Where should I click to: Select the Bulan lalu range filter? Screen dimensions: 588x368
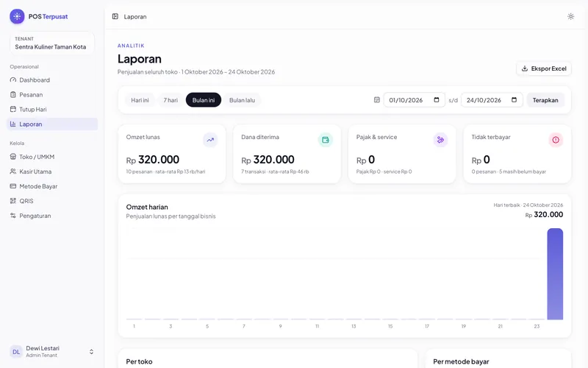pos(242,100)
